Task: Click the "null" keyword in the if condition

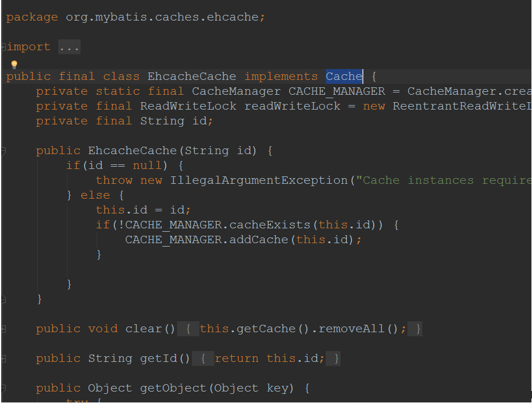Action: coord(147,166)
